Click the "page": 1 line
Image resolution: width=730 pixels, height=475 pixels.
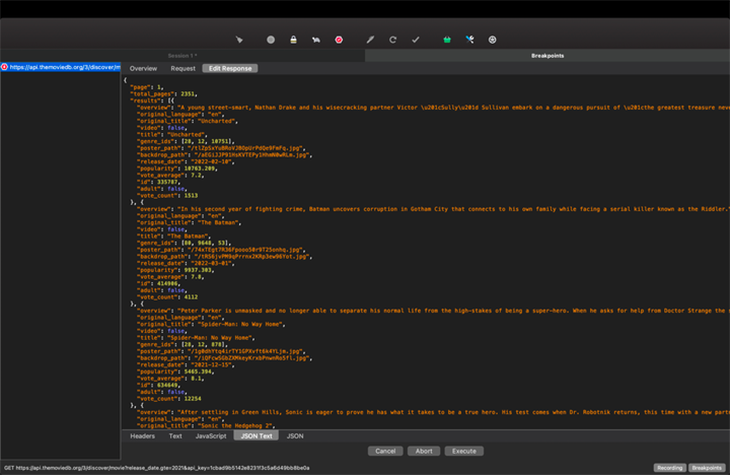click(147, 87)
